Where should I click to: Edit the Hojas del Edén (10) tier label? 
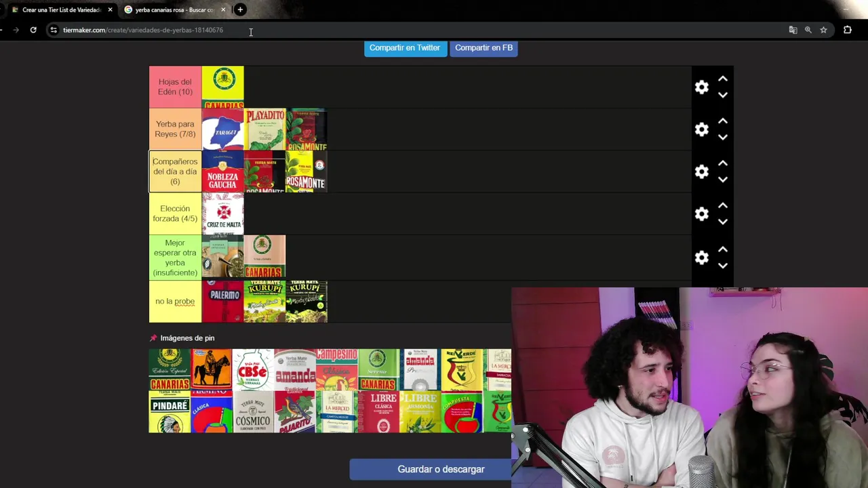[x=175, y=87]
